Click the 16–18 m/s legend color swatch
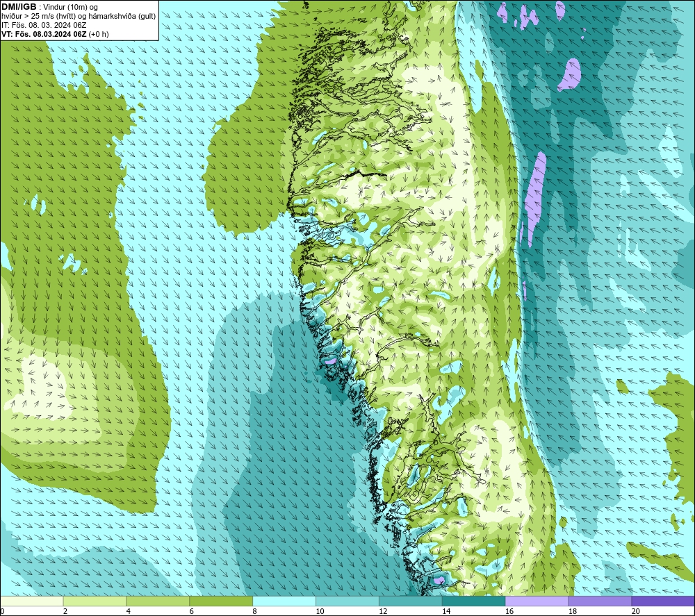 click(537, 601)
